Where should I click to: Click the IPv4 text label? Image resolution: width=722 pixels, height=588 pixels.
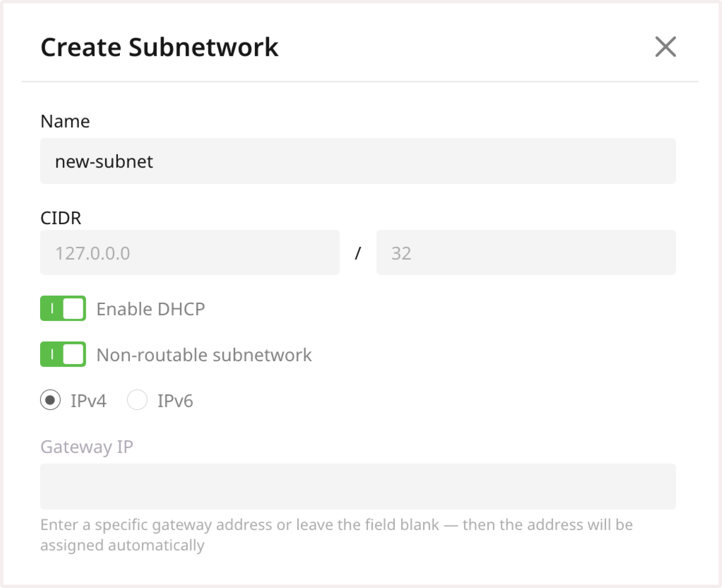click(x=89, y=400)
